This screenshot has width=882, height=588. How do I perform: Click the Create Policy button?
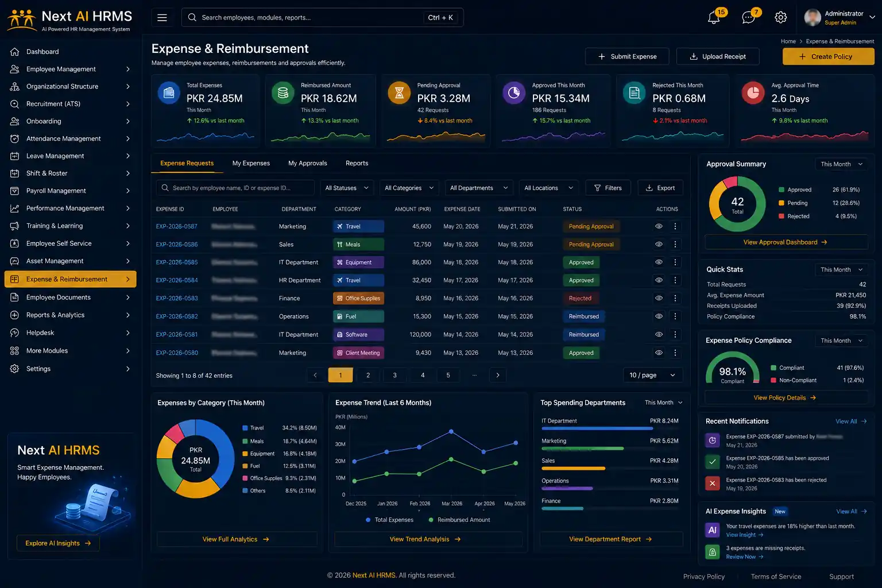[828, 56]
